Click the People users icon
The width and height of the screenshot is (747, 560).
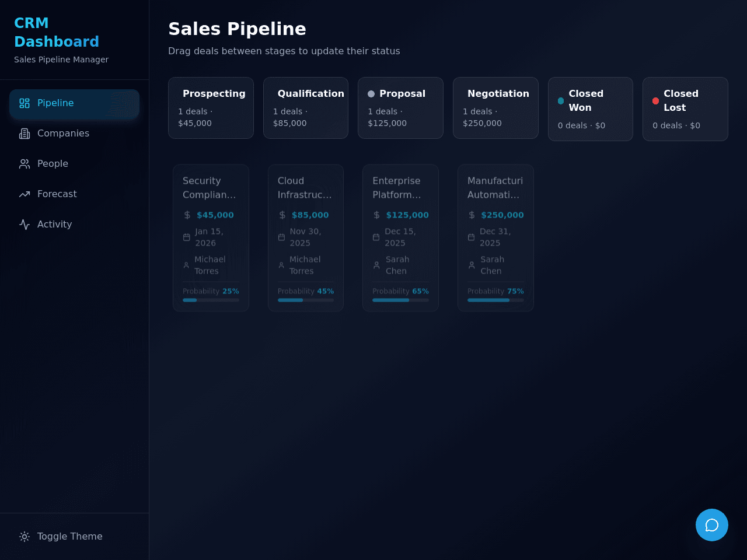point(25,164)
